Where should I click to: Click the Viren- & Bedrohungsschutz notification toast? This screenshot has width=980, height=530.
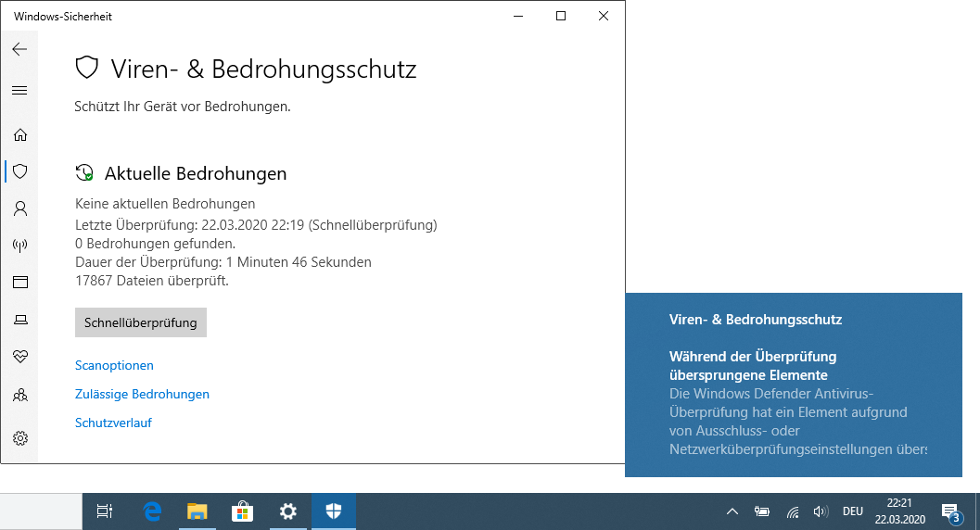point(793,385)
